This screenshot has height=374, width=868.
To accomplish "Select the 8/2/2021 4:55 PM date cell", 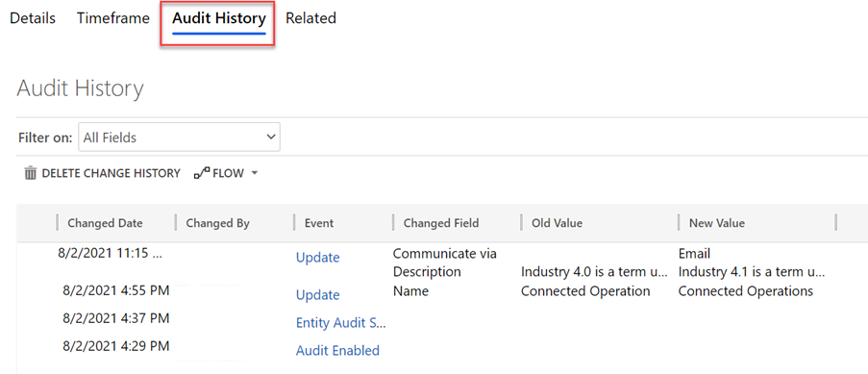I will (x=115, y=290).
